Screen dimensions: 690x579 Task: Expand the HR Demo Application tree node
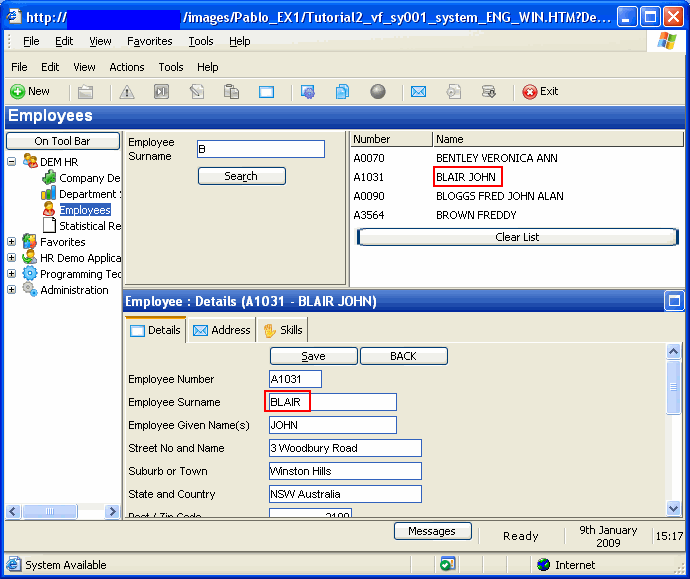11,257
